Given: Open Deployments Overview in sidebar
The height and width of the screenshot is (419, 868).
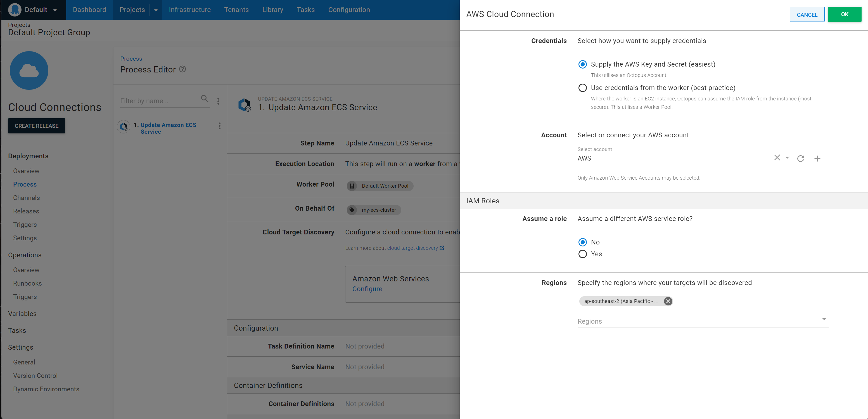Looking at the screenshot, I should click(26, 171).
